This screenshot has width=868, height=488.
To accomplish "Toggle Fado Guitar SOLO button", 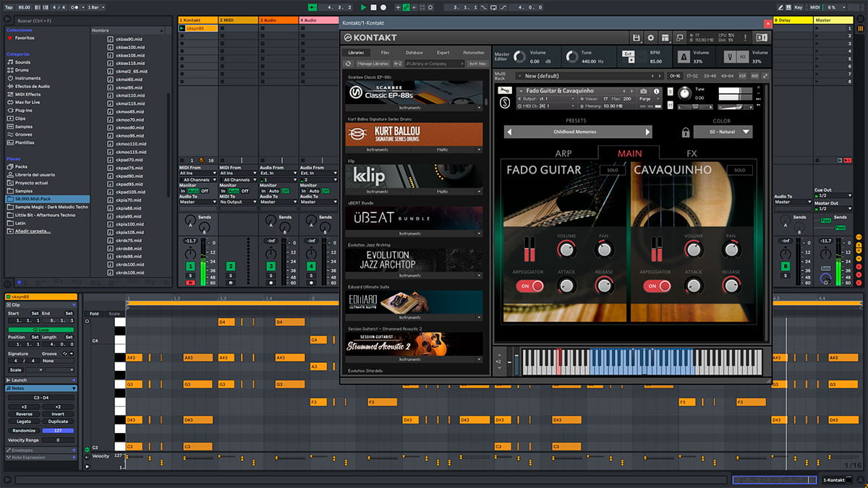I will (612, 171).
